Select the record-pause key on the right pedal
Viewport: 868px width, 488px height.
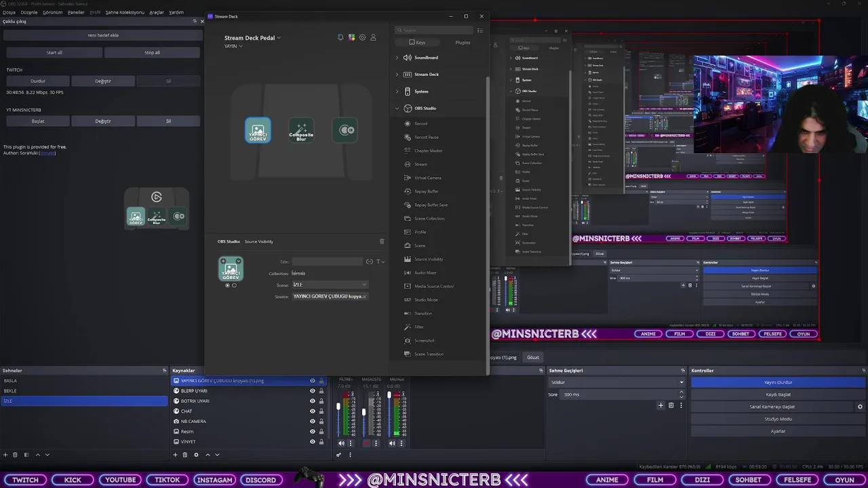(x=347, y=130)
